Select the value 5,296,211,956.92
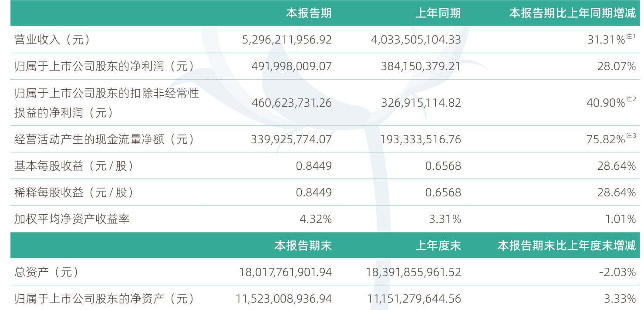 (287, 40)
